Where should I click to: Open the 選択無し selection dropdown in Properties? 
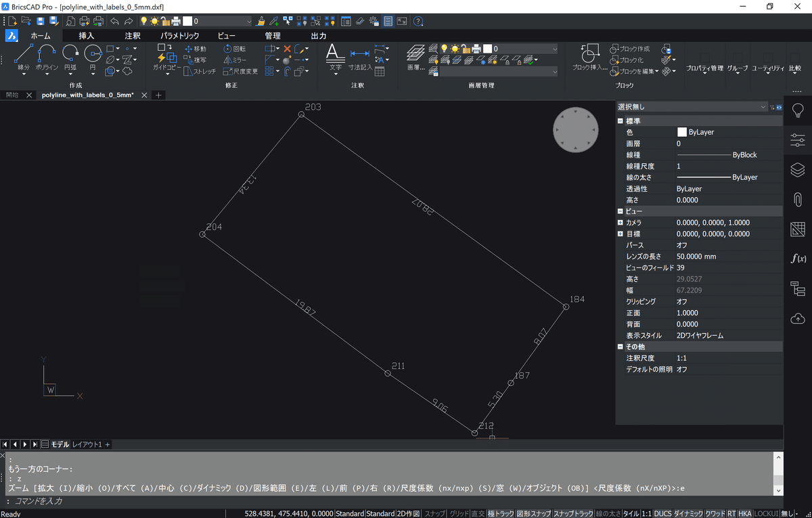pyautogui.click(x=692, y=107)
